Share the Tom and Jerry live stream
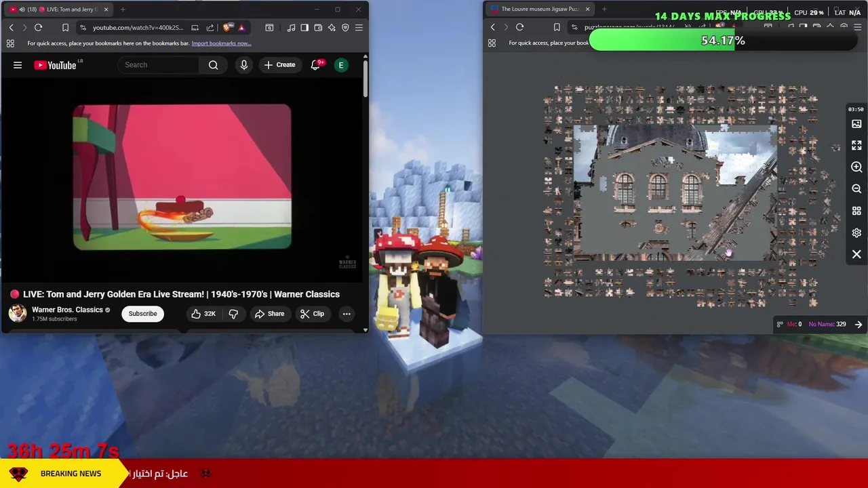Image resolution: width=868 pixels, height=488 pixels. [269, 314]
